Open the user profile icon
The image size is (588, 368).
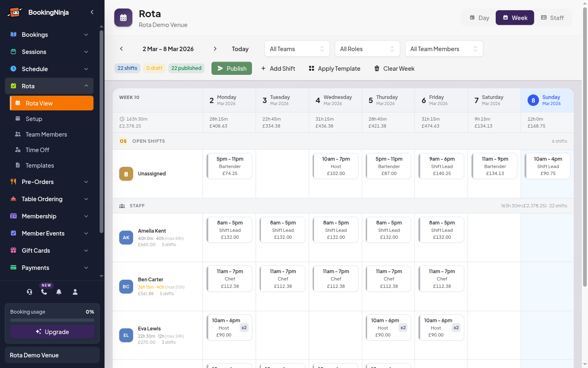tap(75, 292)
